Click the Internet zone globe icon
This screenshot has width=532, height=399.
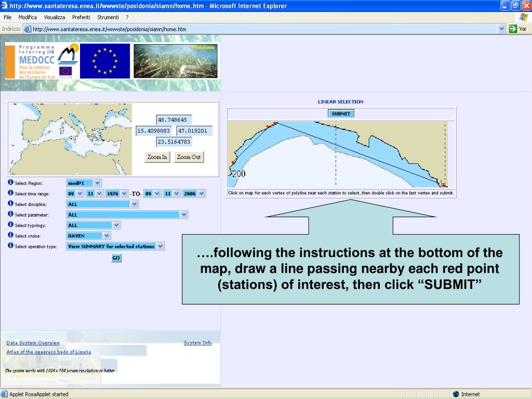456,394
